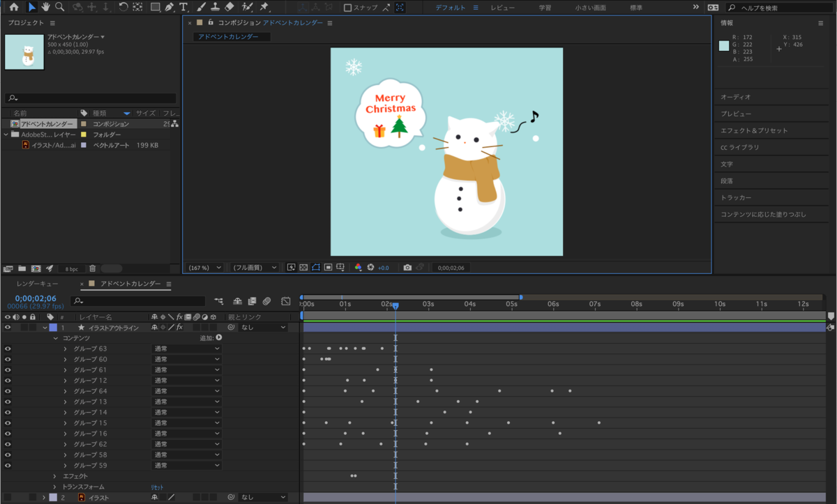Click the project thumbnail of the snowman
The width and height of the screenshot is (837, 504).
(24, 52)
